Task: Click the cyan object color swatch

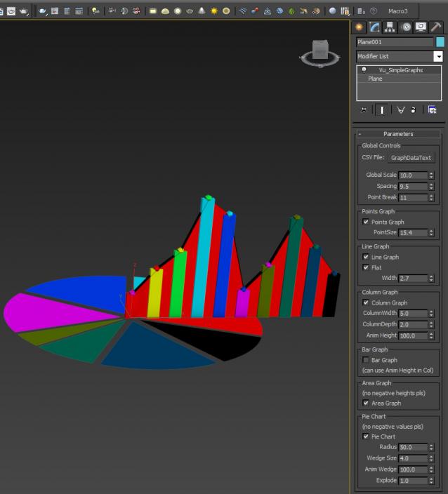Action: coord(440,42)
